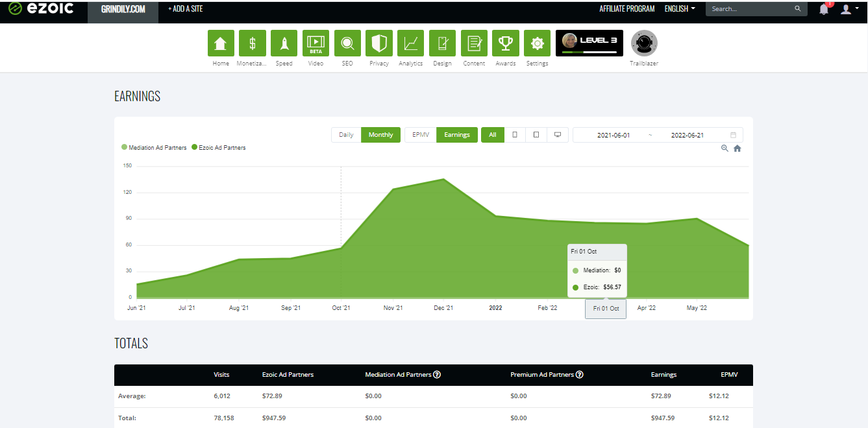The width and height of the screenshot is (868, 428).
Task: Click Mediation Ad Partners help icon
Action: pos(437,375)
